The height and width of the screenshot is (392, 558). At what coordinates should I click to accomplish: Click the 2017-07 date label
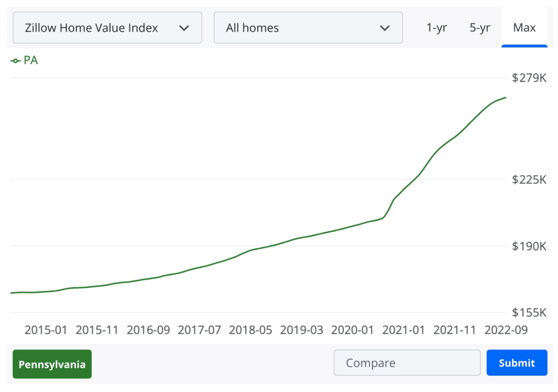[x=199, y=330]
